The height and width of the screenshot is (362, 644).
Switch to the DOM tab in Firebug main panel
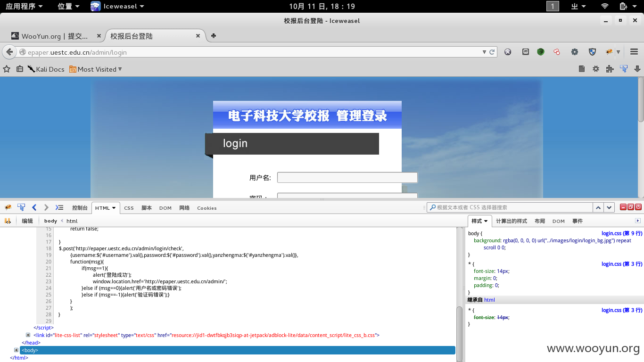pyautogui.click(x=165, y=208)
